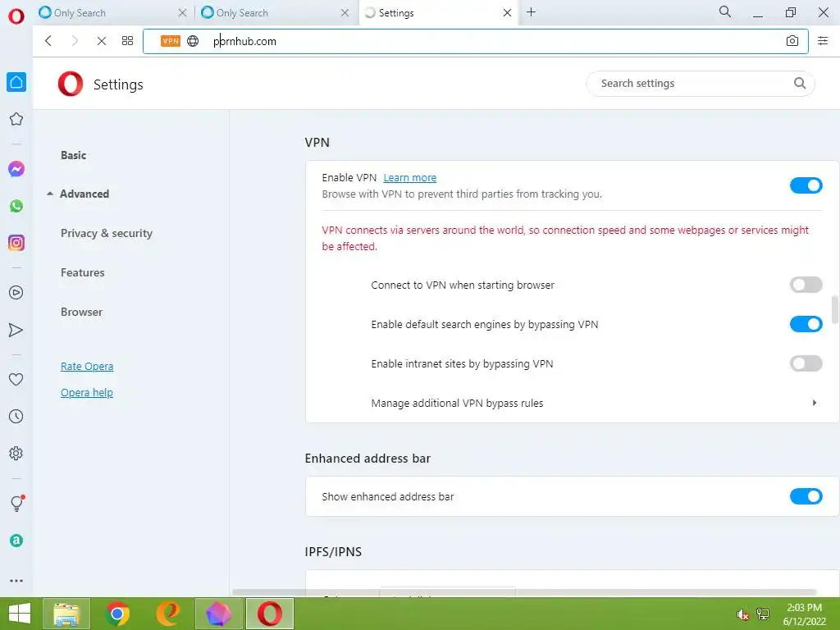Click the lightbulb tips icon
The height and width of the screenshot is (630, 840).
coord(16,503)
